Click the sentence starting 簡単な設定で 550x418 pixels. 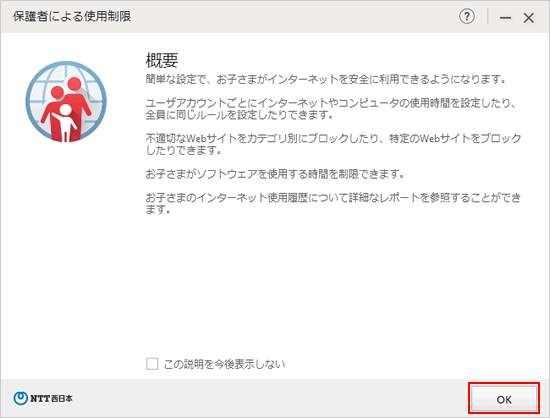326,79
